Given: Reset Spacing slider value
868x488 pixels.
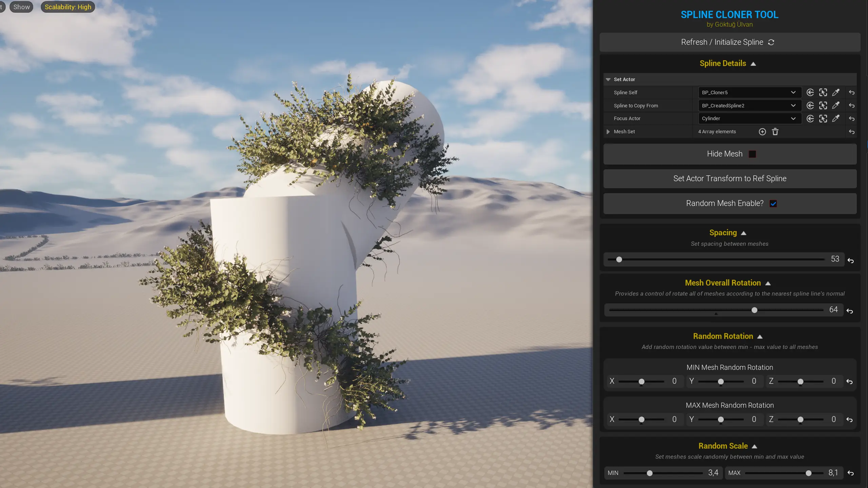Looking at the screenshot, I should click(x=851, y=261).
